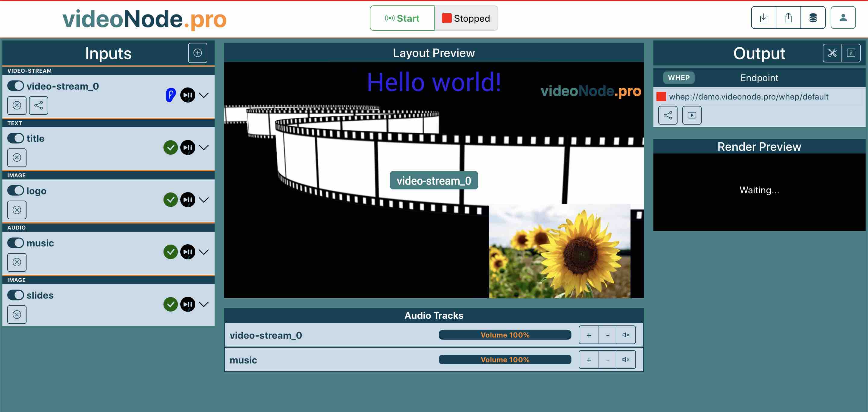
Task: Click the plus icon to add a new input
Action: (198, 52)
